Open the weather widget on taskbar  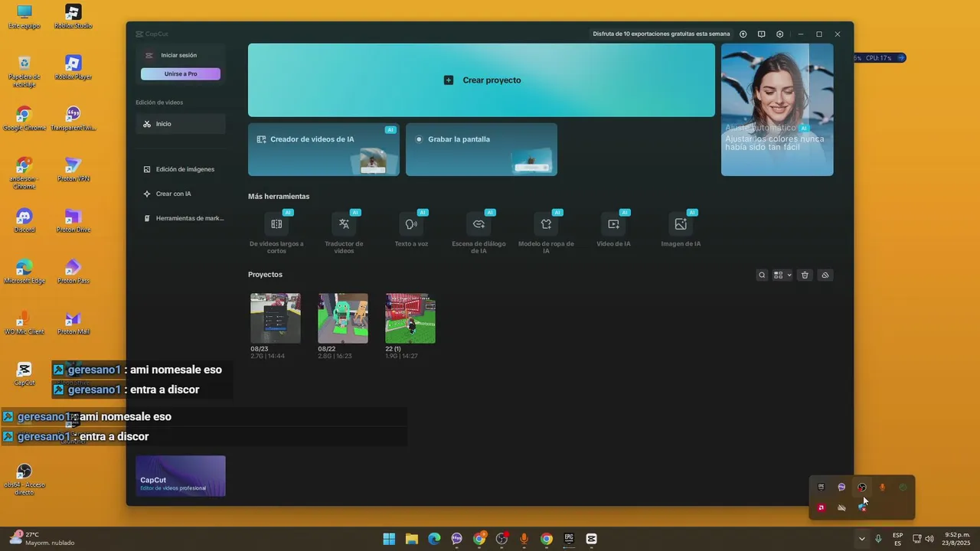click(42, 539)
